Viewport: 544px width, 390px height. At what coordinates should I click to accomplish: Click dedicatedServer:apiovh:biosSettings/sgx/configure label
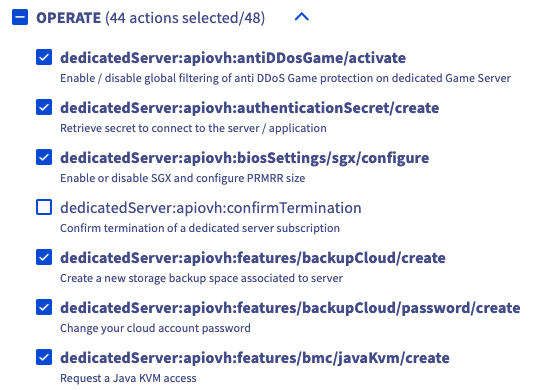pyautogui.click(x=245, y=158)
